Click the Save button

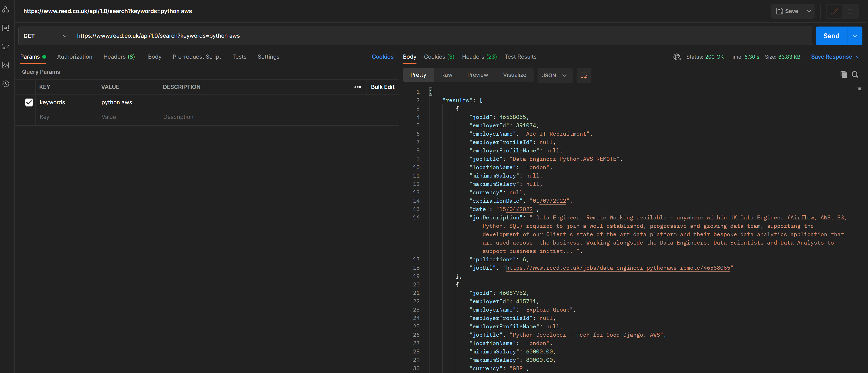[787, 11]
